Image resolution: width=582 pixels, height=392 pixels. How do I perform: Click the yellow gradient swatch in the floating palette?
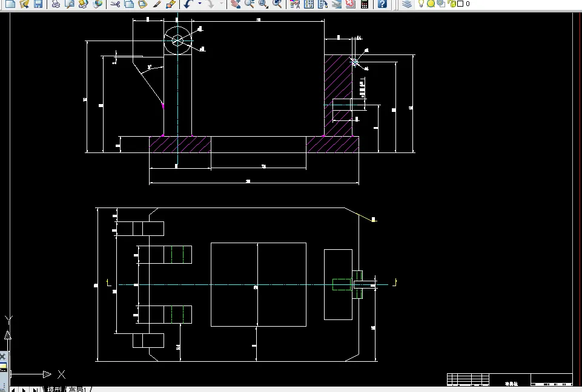pos(3,367)
